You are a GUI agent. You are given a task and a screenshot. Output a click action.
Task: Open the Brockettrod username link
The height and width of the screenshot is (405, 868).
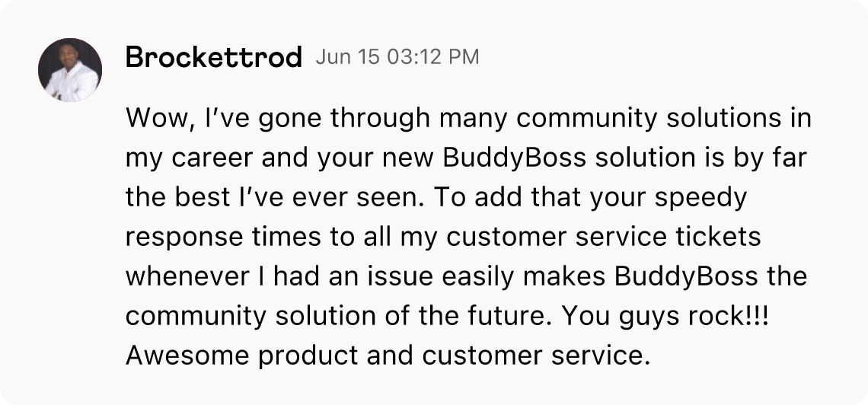point(214,57)
